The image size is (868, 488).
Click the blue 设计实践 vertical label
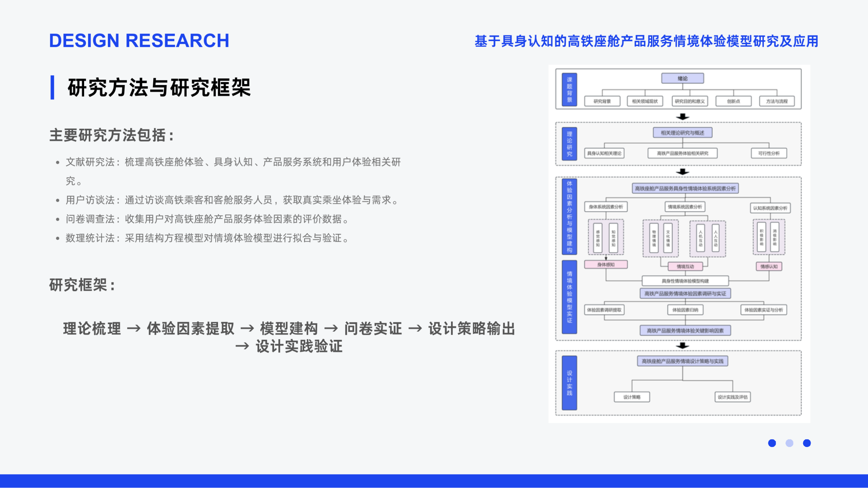pyautogui.click(x=570, y=383)
